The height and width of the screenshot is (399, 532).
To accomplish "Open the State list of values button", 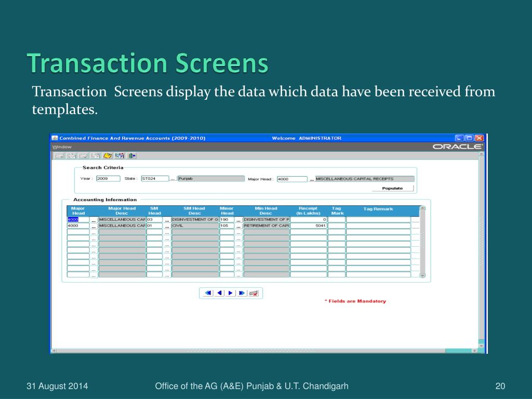I will 172,179.
